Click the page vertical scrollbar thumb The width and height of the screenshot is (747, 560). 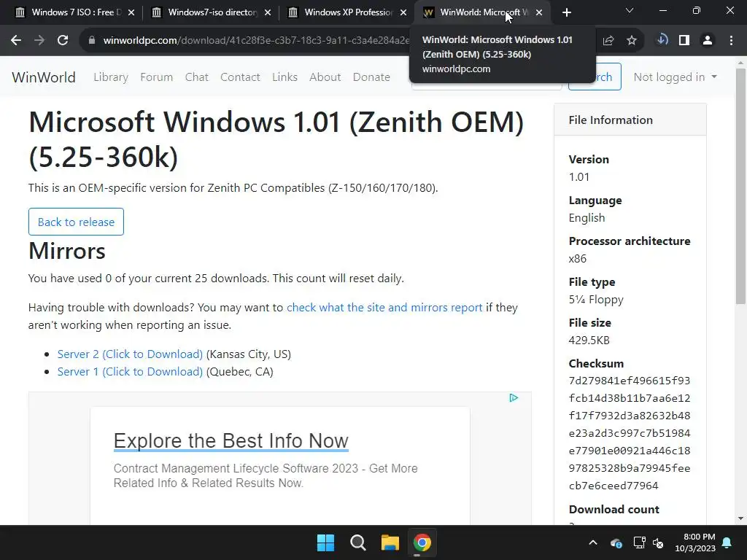(740, 186)
